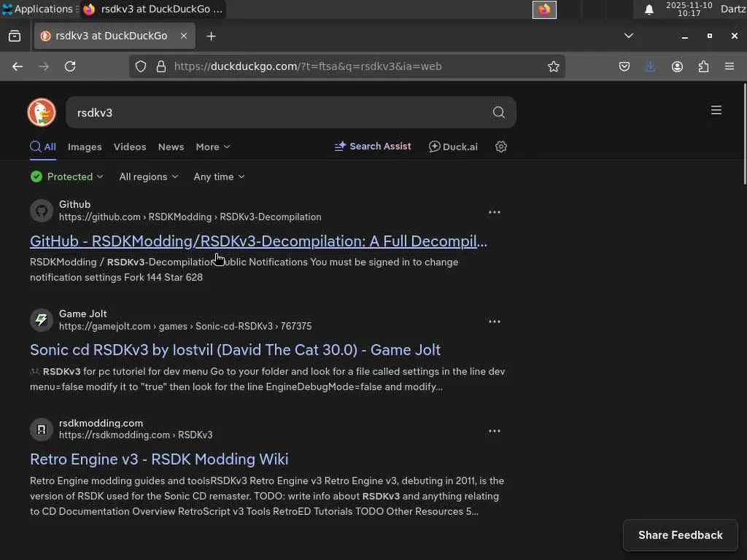Image resolution: width=747 pixels, height=560 pixels.
Task: Click the three-dot menu for GitHub result
Action: point(495,212)
